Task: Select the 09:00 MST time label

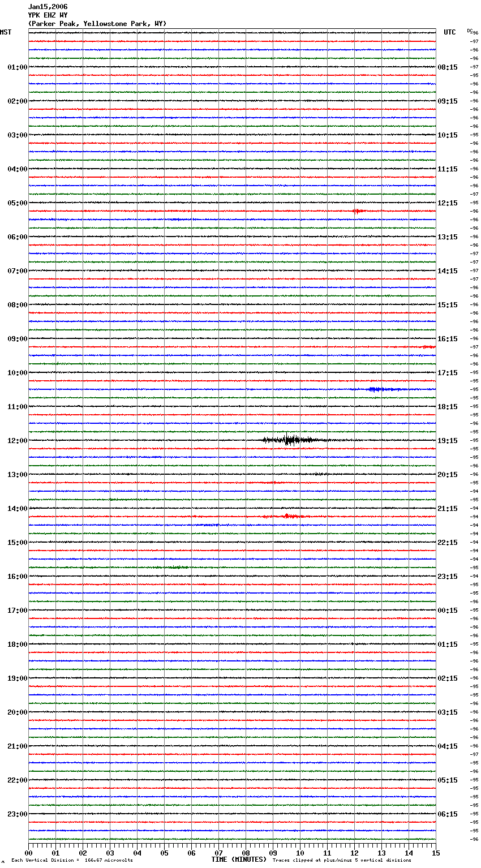Action: click(x=18, y=339)
